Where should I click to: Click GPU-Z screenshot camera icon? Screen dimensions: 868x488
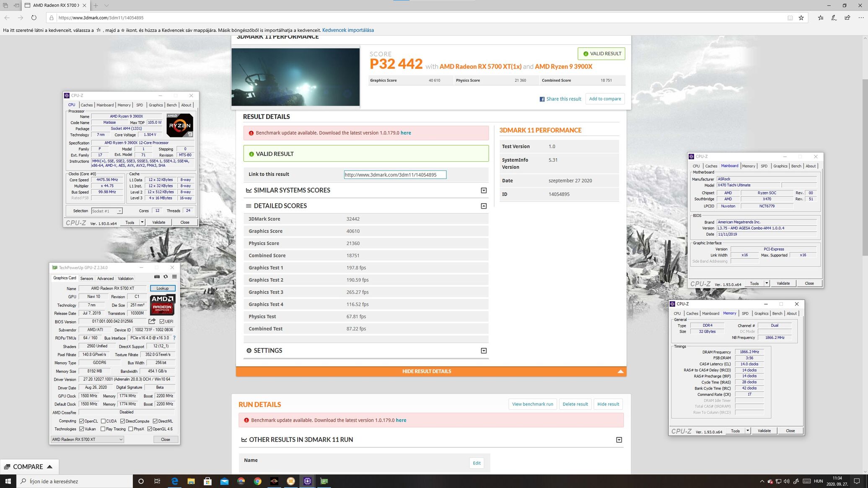point(157,277)
